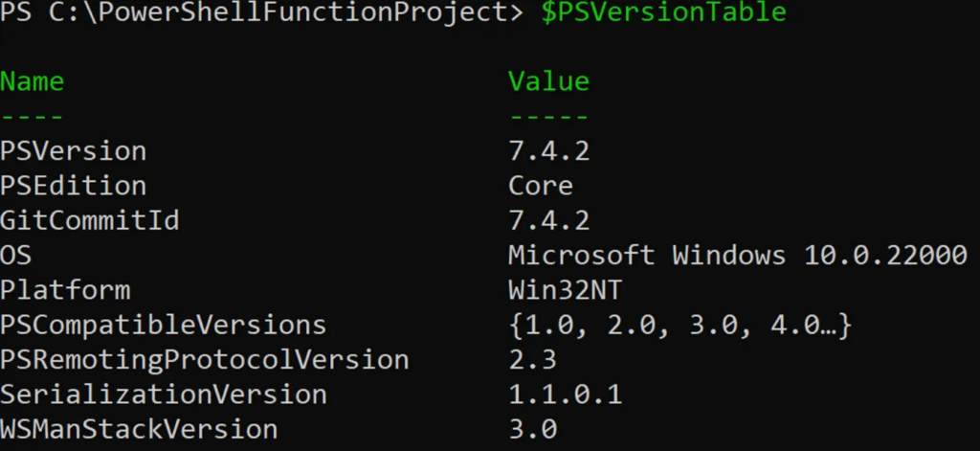Screen dimensions: 980x451
Task: Select the OS property name
Action: [x=15, y=256]
